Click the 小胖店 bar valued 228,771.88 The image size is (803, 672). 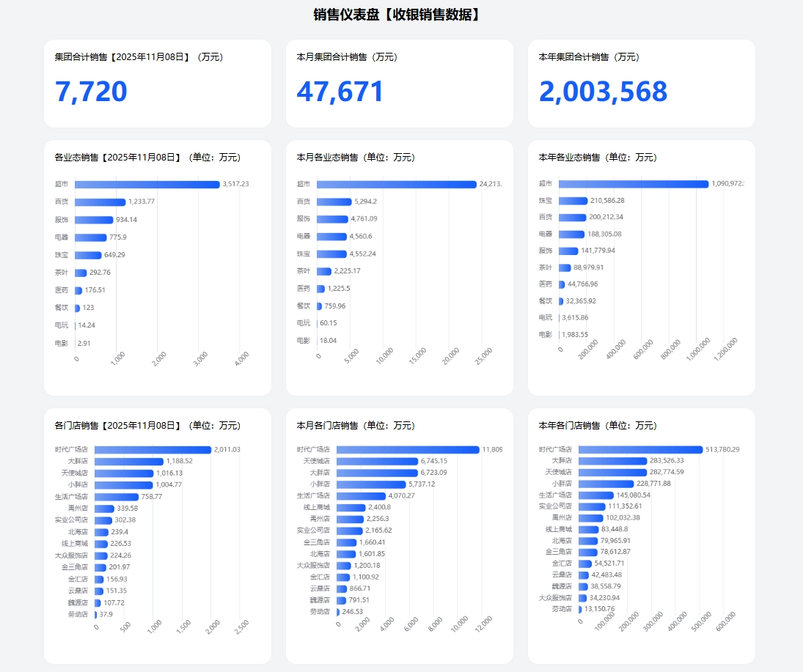coord(606,484)
